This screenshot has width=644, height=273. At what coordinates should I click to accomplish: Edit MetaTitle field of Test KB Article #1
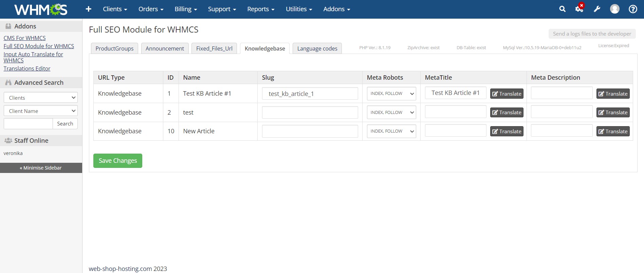[456, 93]
